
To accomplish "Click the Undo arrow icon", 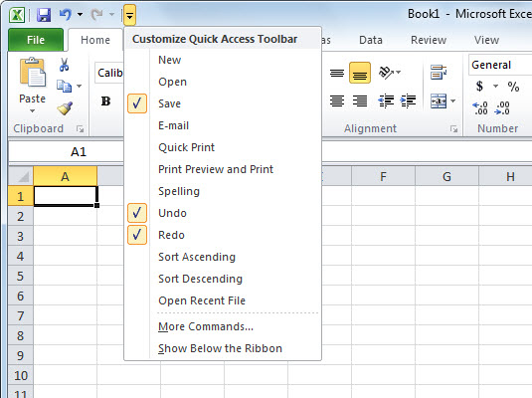I will 66,15.
